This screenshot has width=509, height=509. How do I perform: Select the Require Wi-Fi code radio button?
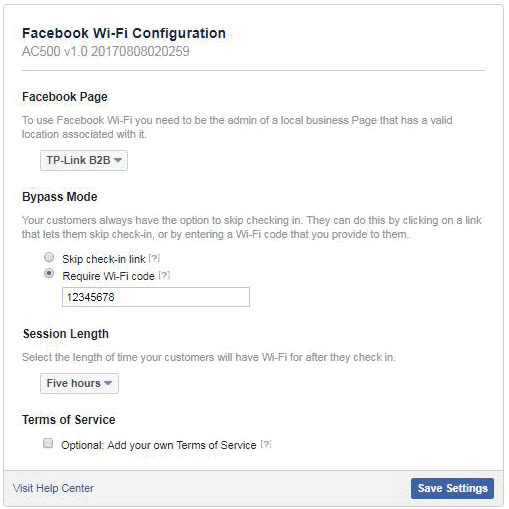click(49, 273)
